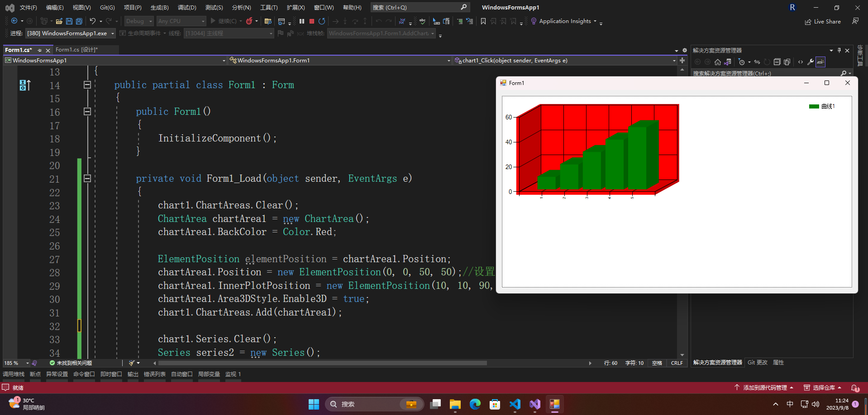This screenshot has height=415, width=868.
Task: Click the 继续(C) continue button
Action: pos(226,21)
